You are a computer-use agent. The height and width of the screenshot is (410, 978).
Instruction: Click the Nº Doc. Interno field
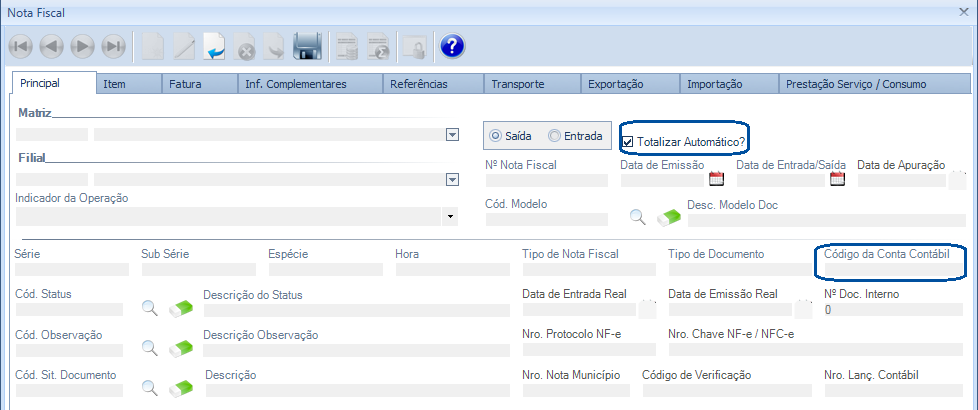pyautogui.click(x=894, y=310)
